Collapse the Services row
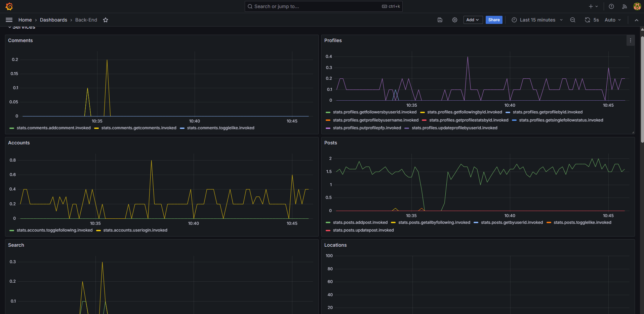The height and width of the screenshot is (314, 644). [24, 27]
